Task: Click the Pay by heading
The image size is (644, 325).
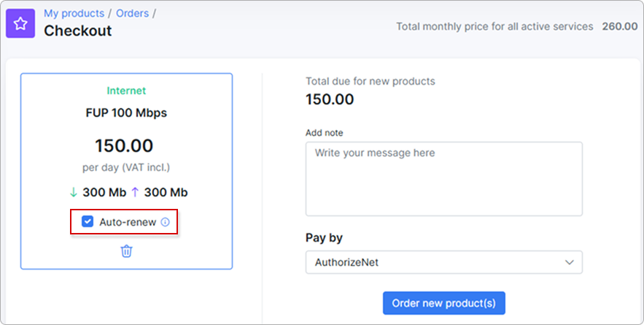Action: coord(324,238)
